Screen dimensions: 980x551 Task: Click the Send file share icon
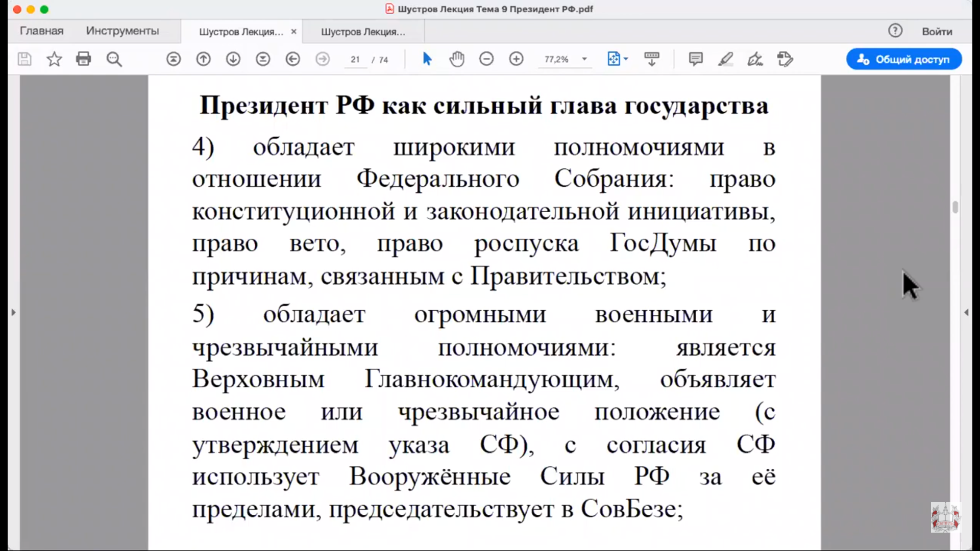pos(785,59)
